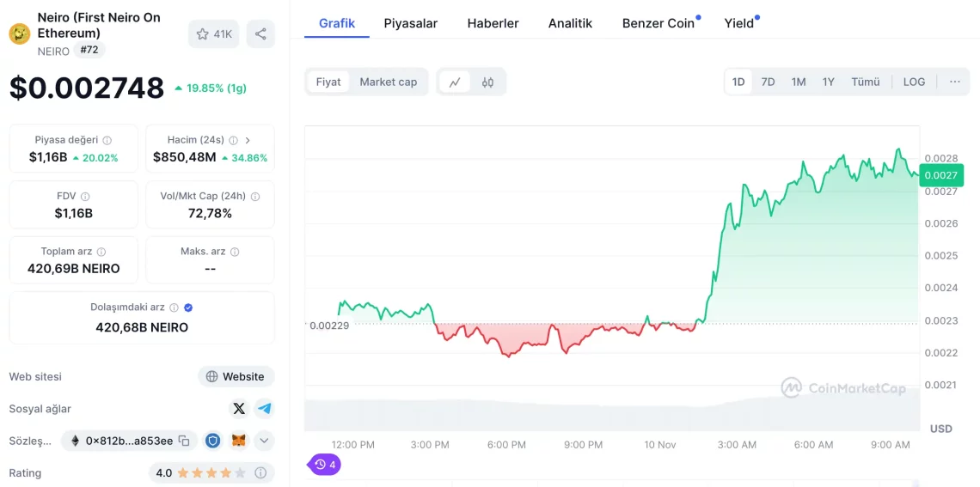This screenshot has width=980, height=487.
Task: Click the green 0.0027 current price label
Action: click(x=941, y=175)
